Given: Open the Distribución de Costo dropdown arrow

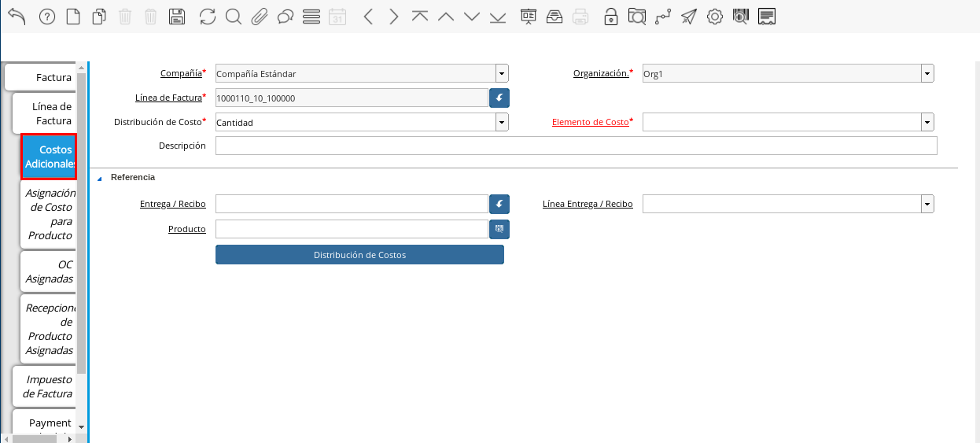Looking at the screenshot, I should (502, 122).
